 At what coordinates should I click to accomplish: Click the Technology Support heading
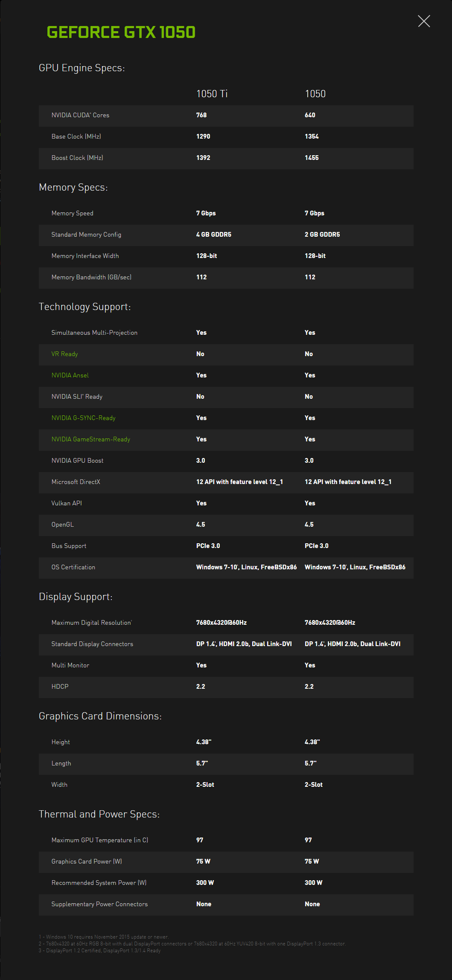click(x=85, y=307)
